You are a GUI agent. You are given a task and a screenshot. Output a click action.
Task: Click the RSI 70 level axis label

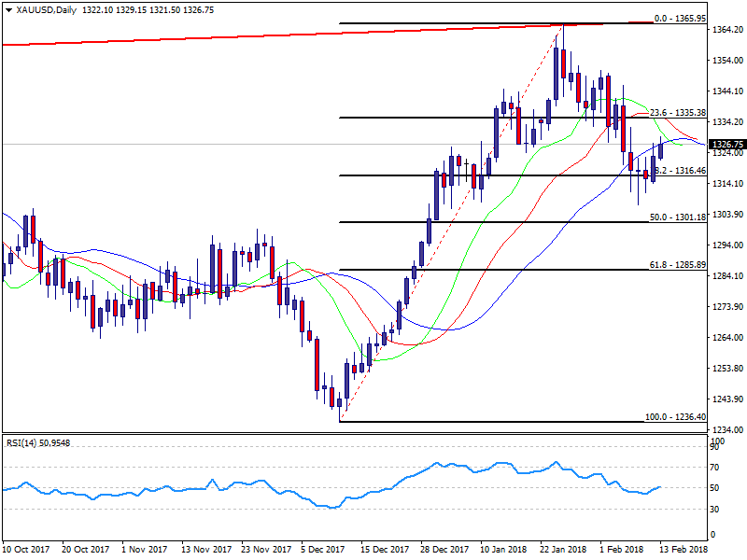(717, 466)
